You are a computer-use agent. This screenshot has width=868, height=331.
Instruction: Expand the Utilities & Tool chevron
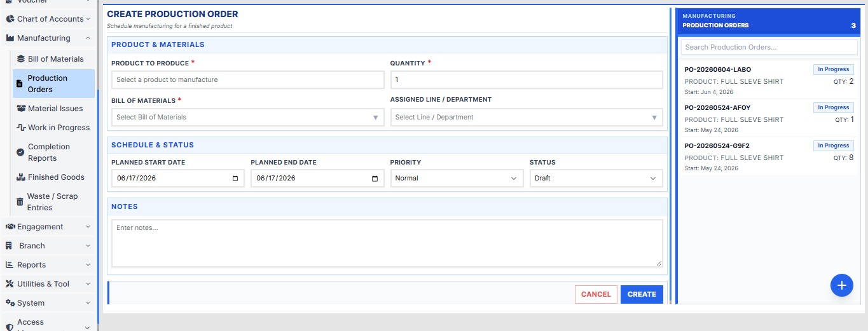pyautogui.click(x=88, y=284)
